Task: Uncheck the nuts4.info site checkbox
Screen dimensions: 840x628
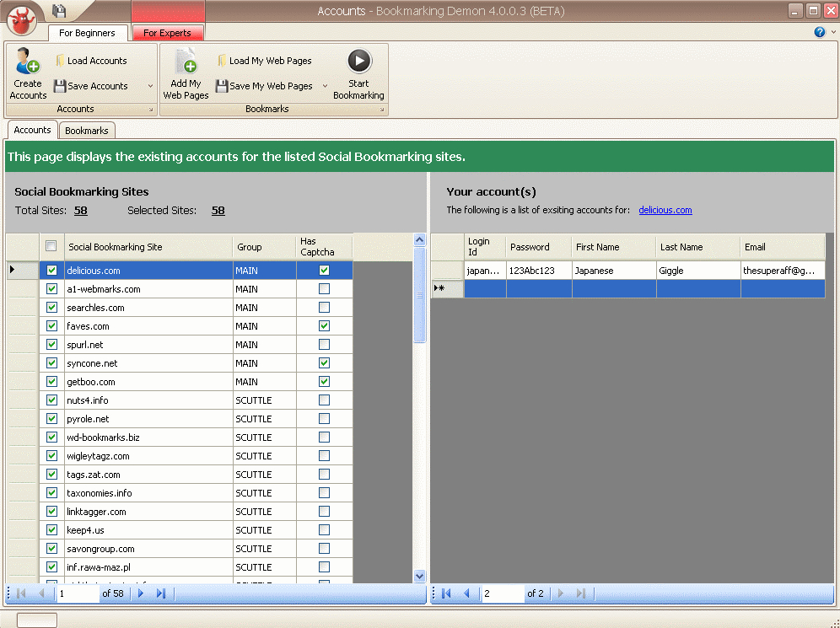Action: coord(51,400)
